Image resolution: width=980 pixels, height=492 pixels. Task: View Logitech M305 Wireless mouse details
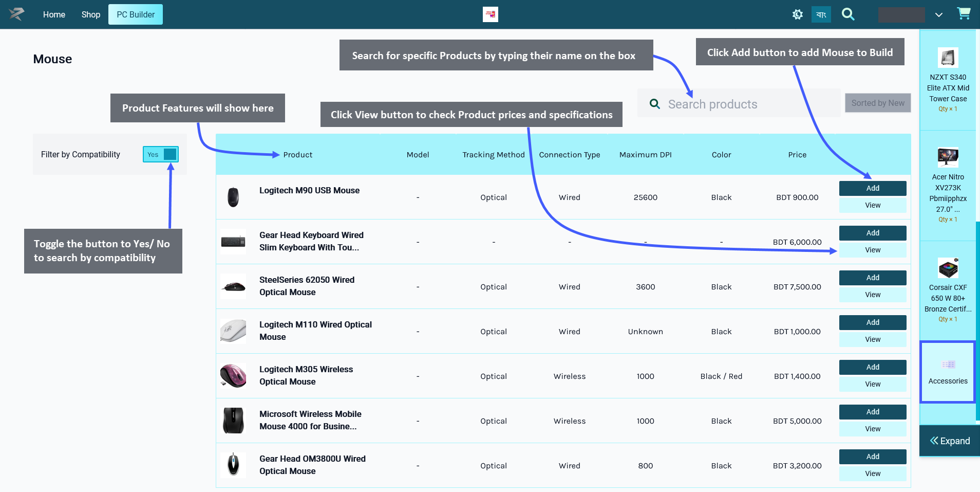point(873,384)
